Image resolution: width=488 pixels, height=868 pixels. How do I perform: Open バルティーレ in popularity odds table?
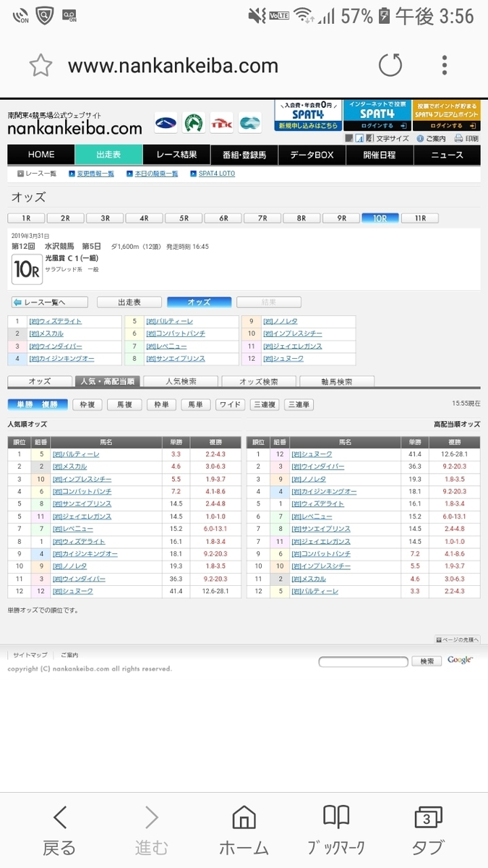tap(76, 454)
